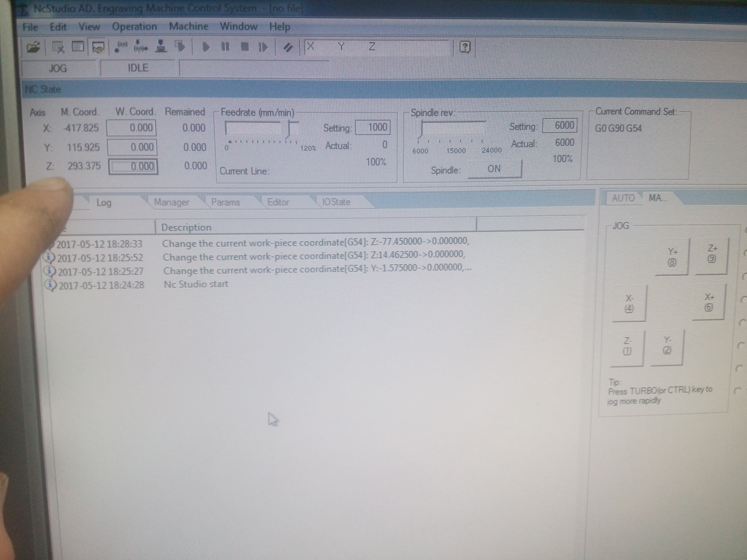Toggle the Spindle ON button
Image resolution: width=747 pixels, height=560 pixels.
coord(494,169)
